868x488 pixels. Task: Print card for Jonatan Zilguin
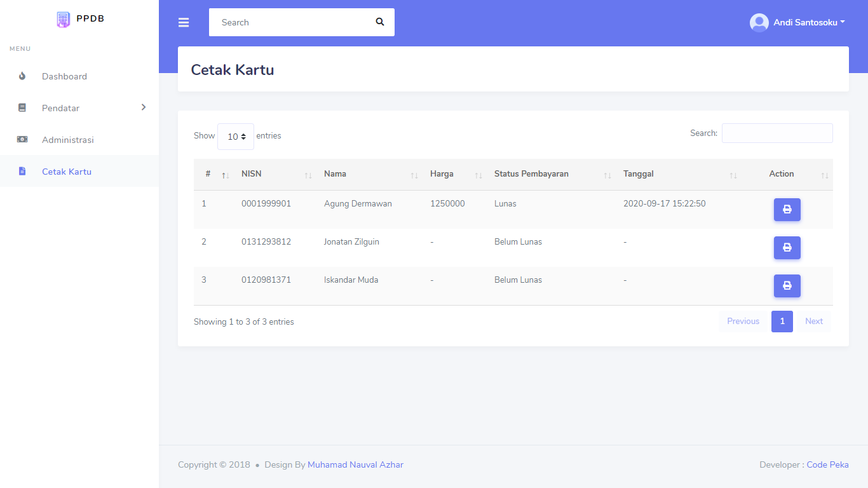point(787,248)
